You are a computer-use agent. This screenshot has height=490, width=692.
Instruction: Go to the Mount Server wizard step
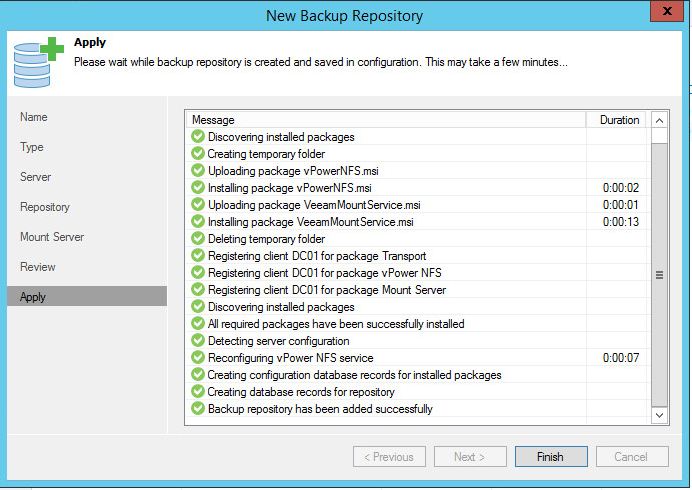click(52, 237)
